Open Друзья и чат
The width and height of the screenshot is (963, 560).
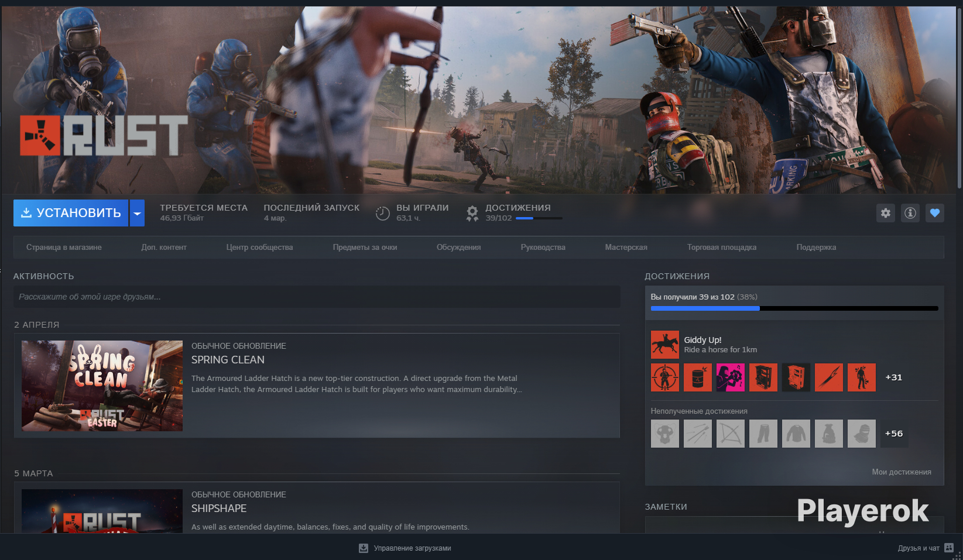pyautogui.click(x=919, y=548)
